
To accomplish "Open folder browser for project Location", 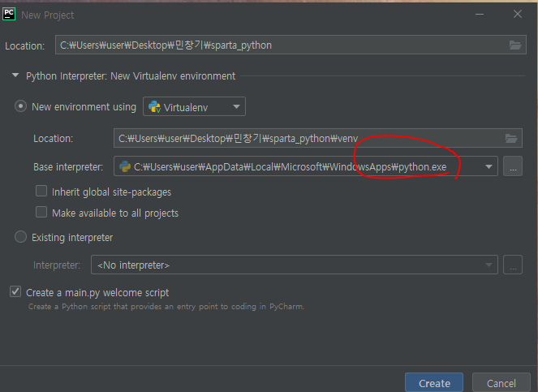I will click(x=515, y=45).
